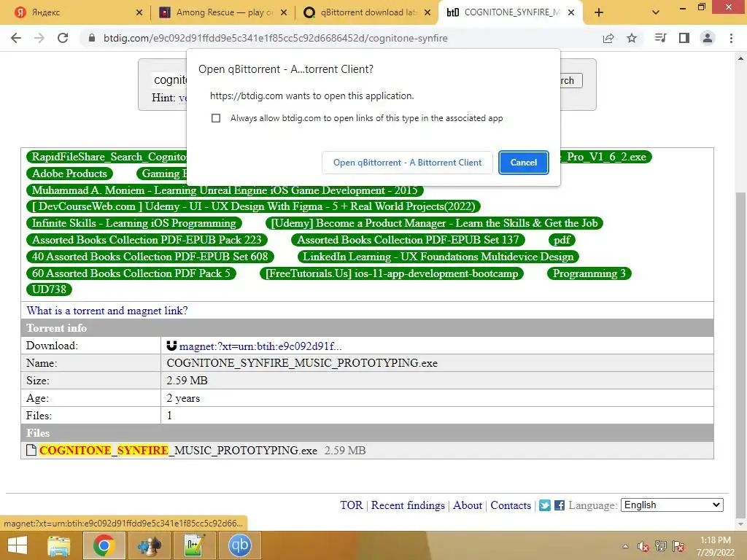Cancel the open application dialog
Image resolution: width=747 pixels, height=560 pixels.
pos(524,163)
